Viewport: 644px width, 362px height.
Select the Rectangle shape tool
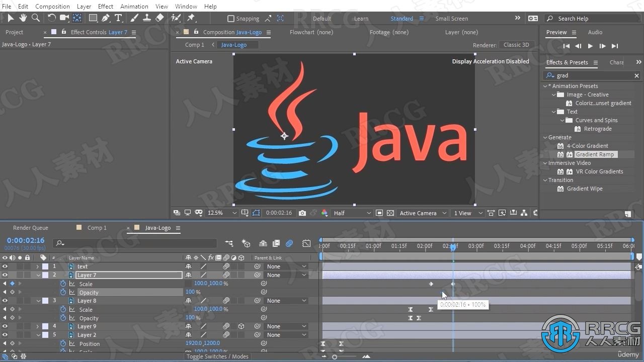93,18
